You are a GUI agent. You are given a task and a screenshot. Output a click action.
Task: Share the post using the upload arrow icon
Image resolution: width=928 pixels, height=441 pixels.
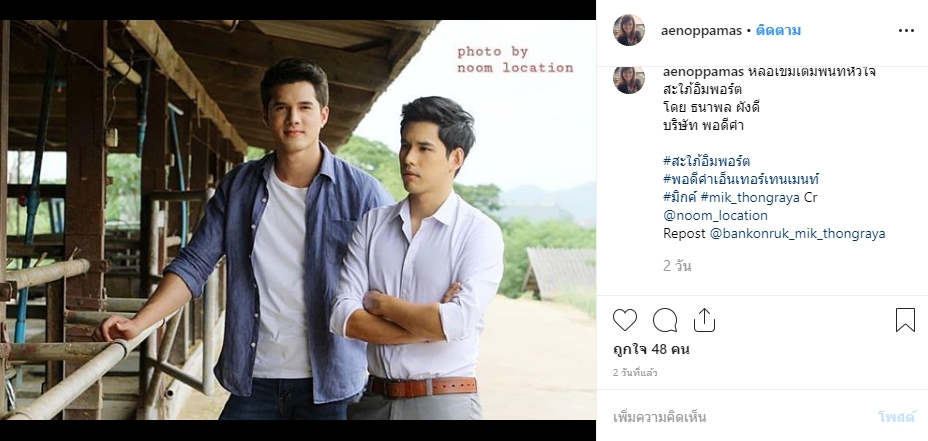click(x=704, y=320)
